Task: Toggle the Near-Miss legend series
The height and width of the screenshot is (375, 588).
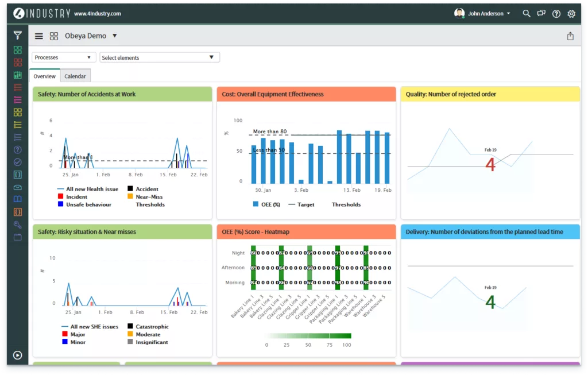Action: [145, 196]
